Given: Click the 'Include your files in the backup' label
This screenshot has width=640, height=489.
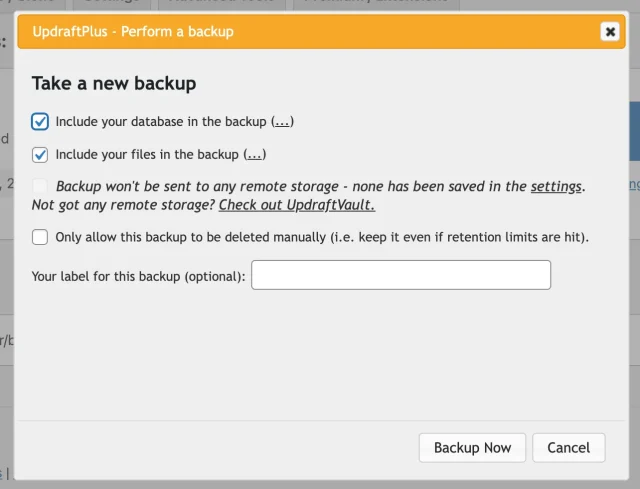Looking at the screenshot, I should click(148, 155).
